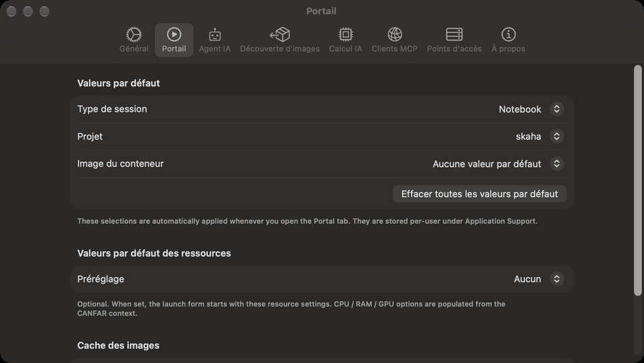Click the Image du conteneur label

(x=120, y=163)
